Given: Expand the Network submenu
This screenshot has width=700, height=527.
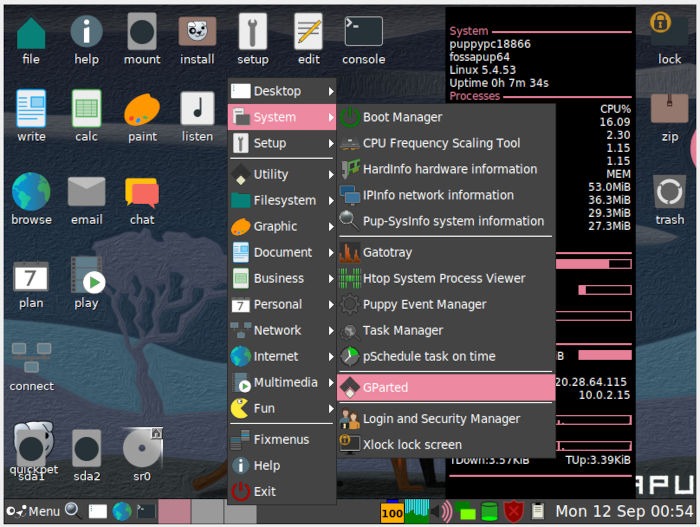Looking at the screenshot, I should coord(282,330).
